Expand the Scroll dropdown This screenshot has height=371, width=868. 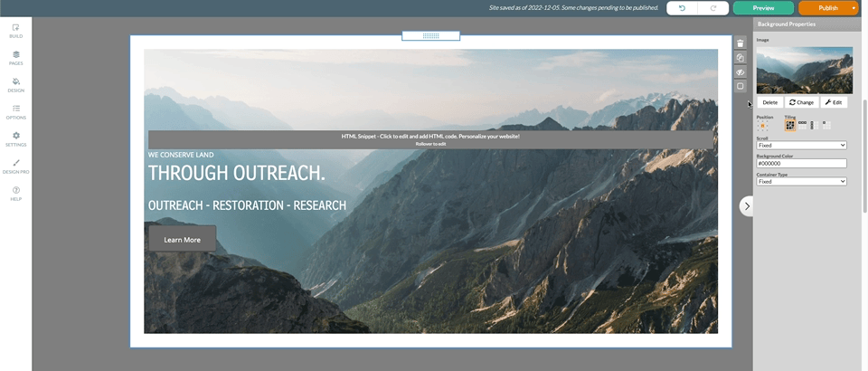[x=801, y=145]
